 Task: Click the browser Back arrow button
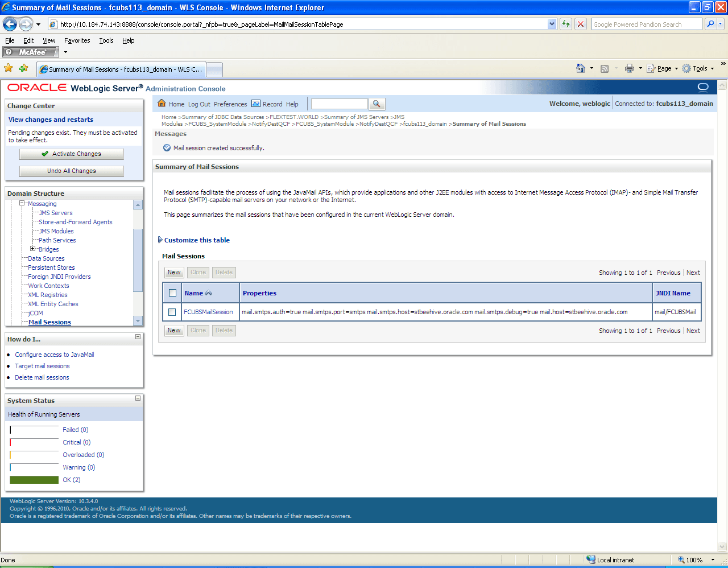(x=10, y=24)
